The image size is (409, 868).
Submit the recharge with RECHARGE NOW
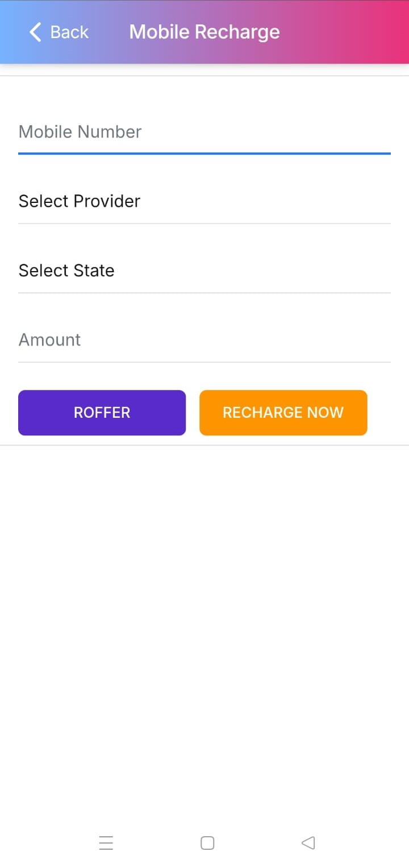283,413
